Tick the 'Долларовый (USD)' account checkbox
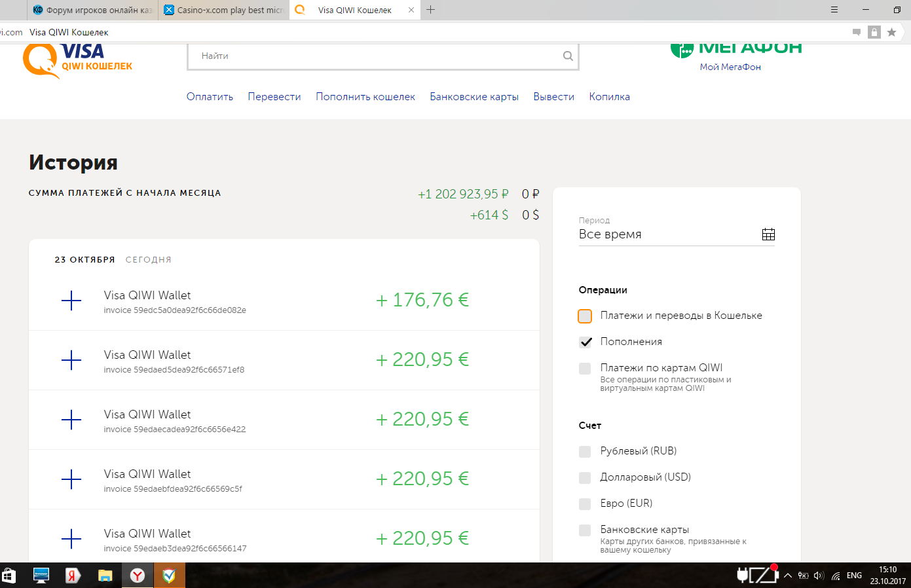Image resolution: width=911 pixels, height=588 pixels. (585, 477)
